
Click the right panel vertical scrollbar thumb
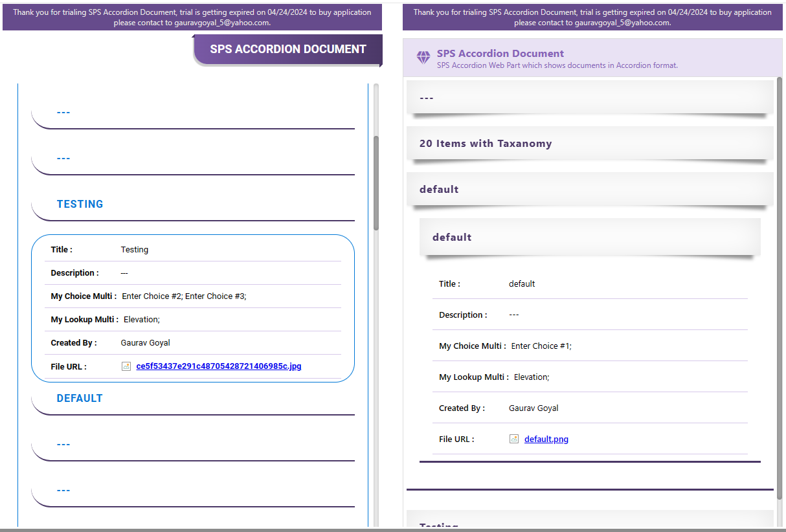point(780,289)
